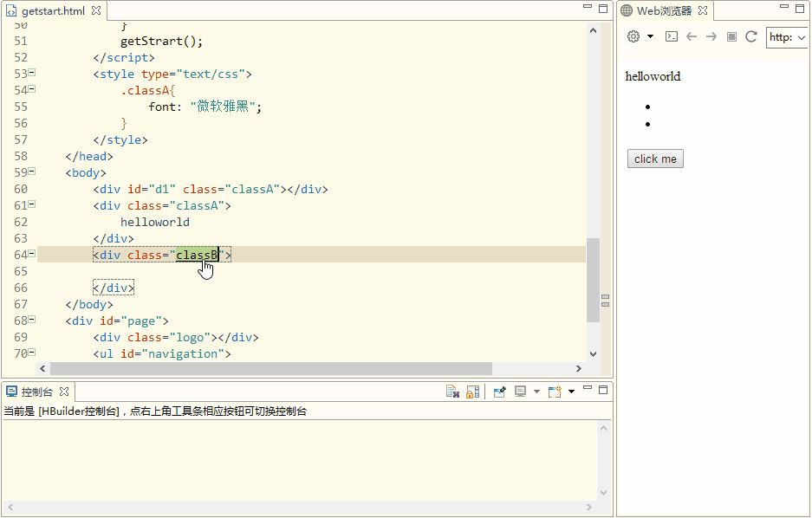Screen dimensions: 812x518
Task: Click line number 65 in gutter
Action: [21, 271]
